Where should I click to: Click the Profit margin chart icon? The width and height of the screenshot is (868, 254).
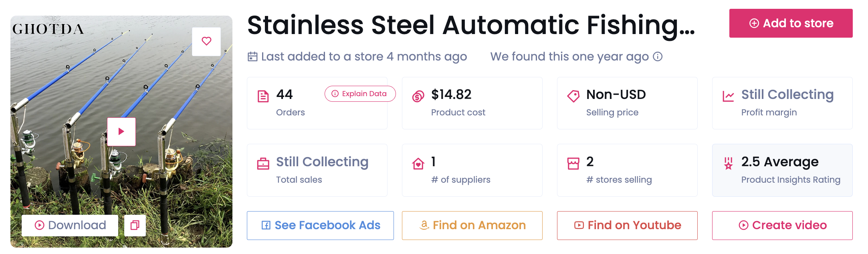(x=728, y=96)
